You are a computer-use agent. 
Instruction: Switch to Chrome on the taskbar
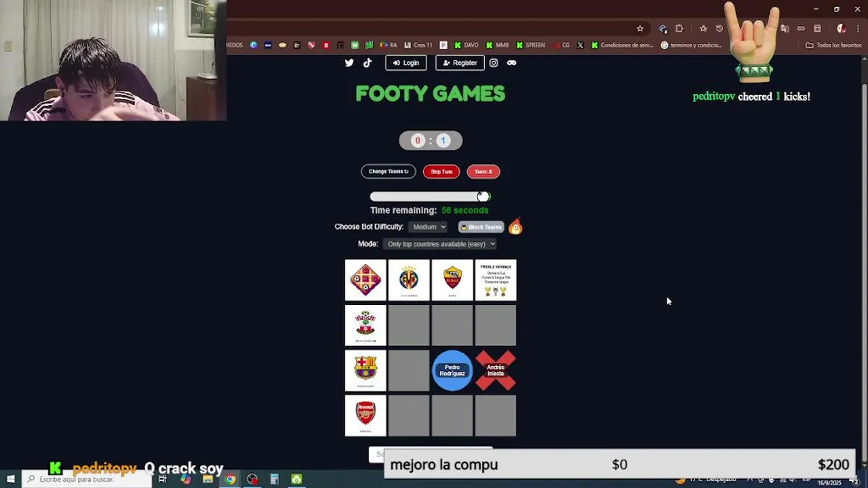[x=230, y=479]
